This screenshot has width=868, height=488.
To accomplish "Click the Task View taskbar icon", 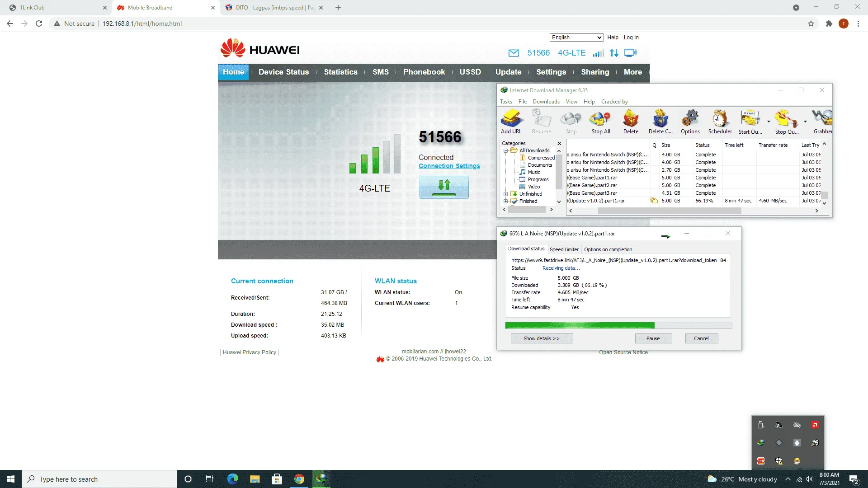I will (210, 479).
